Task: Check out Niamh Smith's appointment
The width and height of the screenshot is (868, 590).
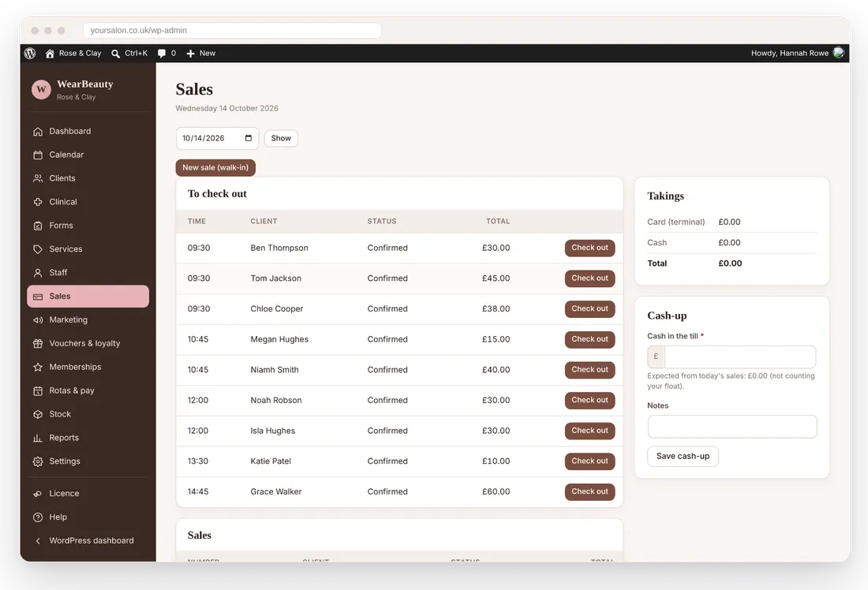Action: [589, 370]
